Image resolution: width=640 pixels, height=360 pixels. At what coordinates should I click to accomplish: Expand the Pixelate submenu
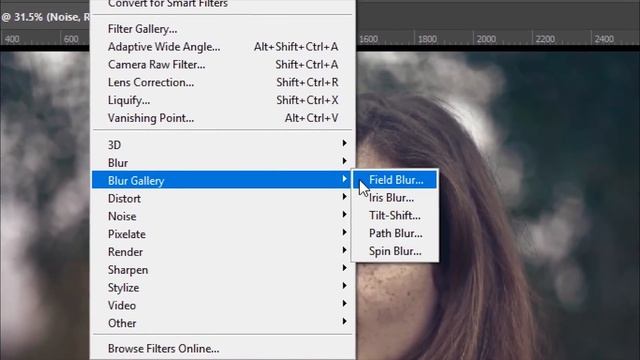[x=222, y=234]
